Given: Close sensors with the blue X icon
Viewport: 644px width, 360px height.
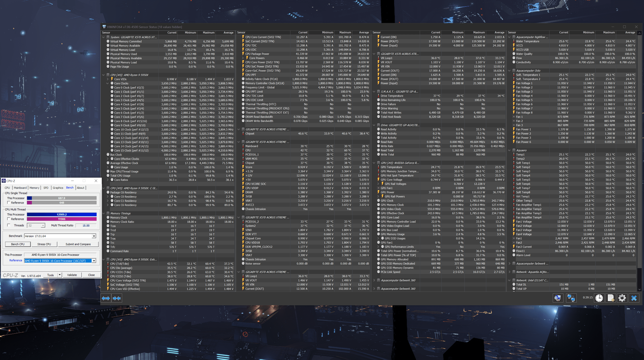Looking at the screenshot, I should [634, 298].
